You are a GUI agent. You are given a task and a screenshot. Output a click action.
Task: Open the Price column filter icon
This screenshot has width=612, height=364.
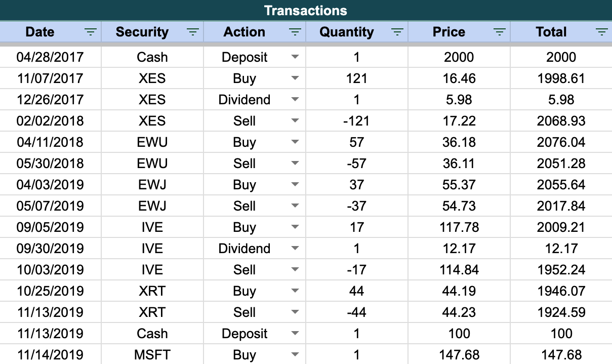coord(500,32)
